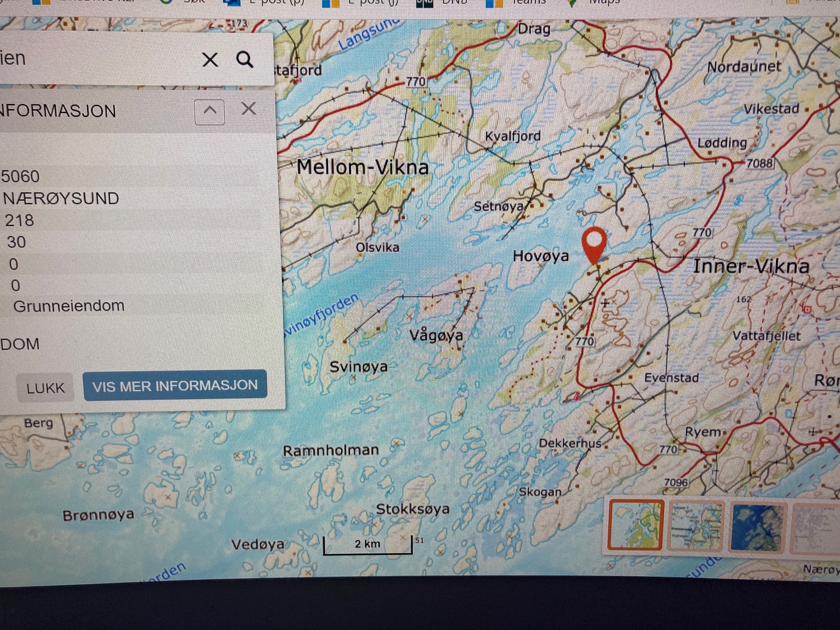This screenshot has width=840, height=630.
Task: Clear the search field with the X icon
Action: click(x=210, y=60)
